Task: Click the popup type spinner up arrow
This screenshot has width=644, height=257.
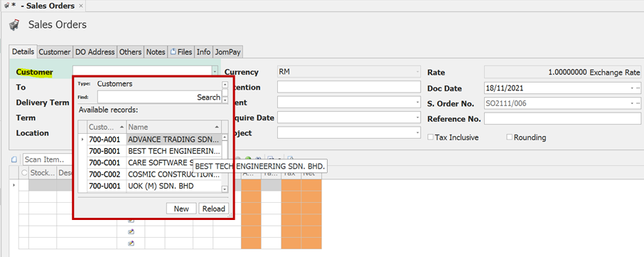Action: click(225, 85)
